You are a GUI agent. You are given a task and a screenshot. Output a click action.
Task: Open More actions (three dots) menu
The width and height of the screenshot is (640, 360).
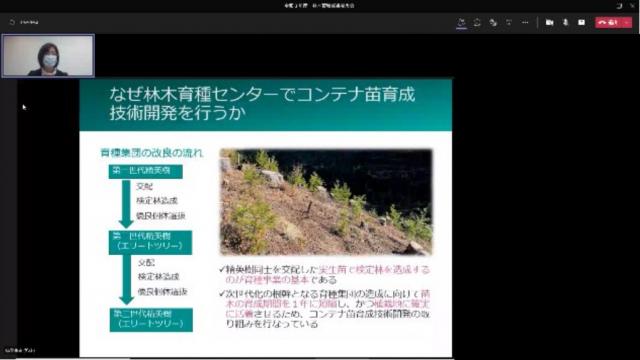coord(525,22)
